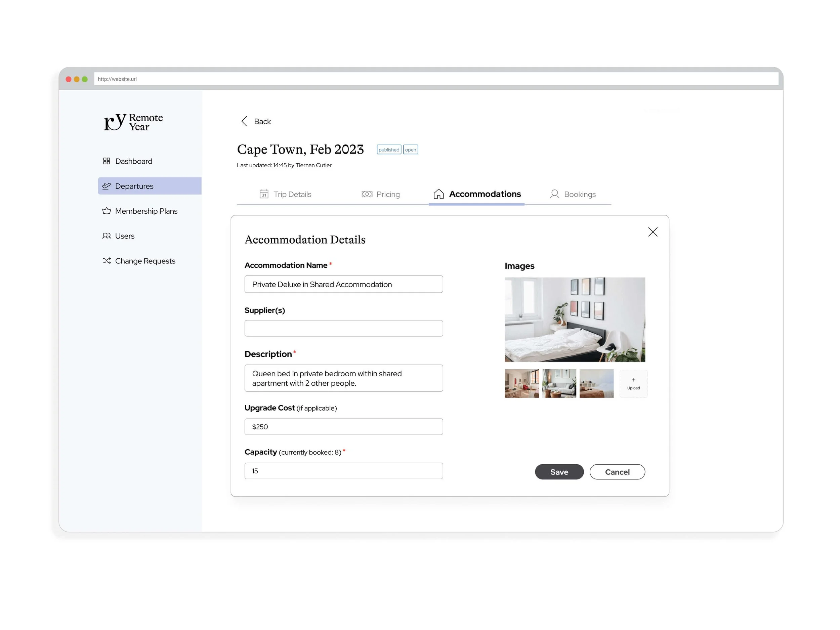
Task: Edit the Upgrade Cost field
Action: click(x=343, y=426)
